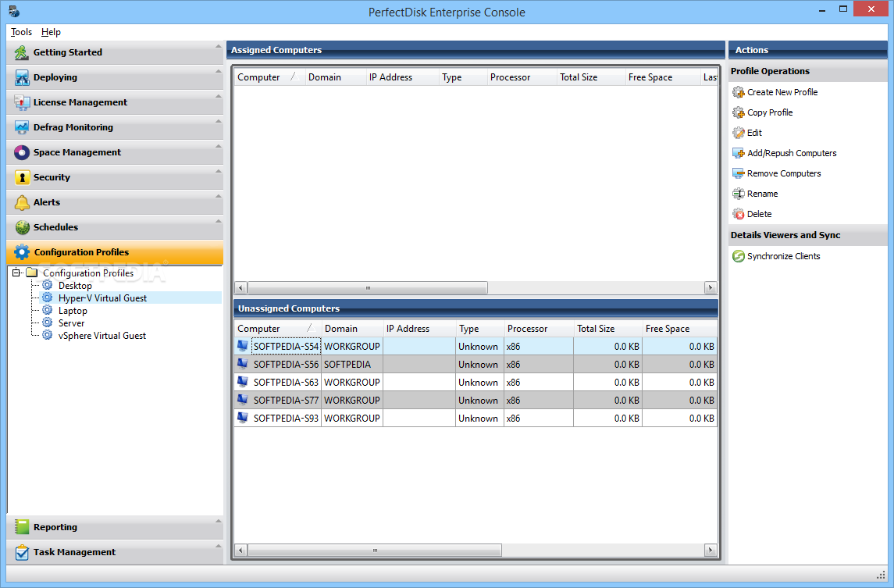Click the Synchronize Clients link
Screen dimensions: 894x588
(x=783, y=256)
